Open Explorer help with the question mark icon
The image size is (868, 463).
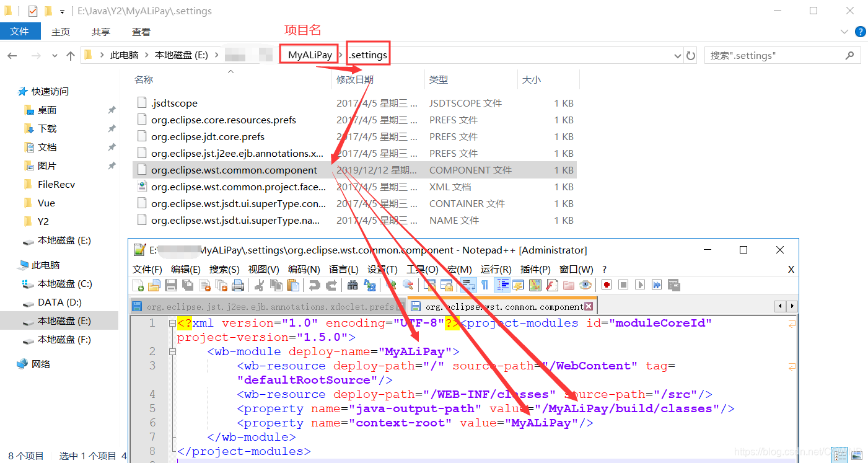pos(860,32)
